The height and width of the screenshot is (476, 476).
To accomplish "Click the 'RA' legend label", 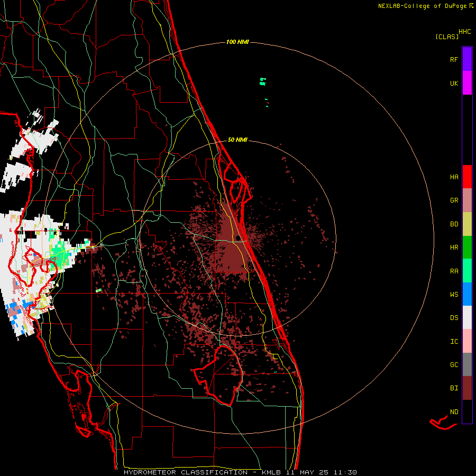I will coord(454,271).
